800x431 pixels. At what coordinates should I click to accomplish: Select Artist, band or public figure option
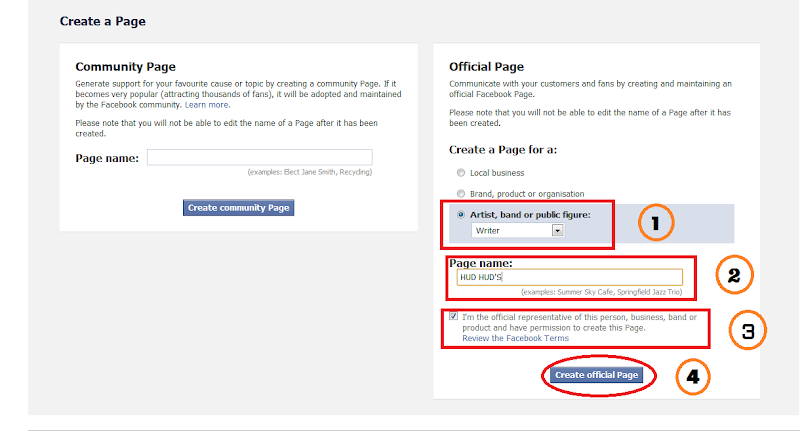[x=461, y=215]
